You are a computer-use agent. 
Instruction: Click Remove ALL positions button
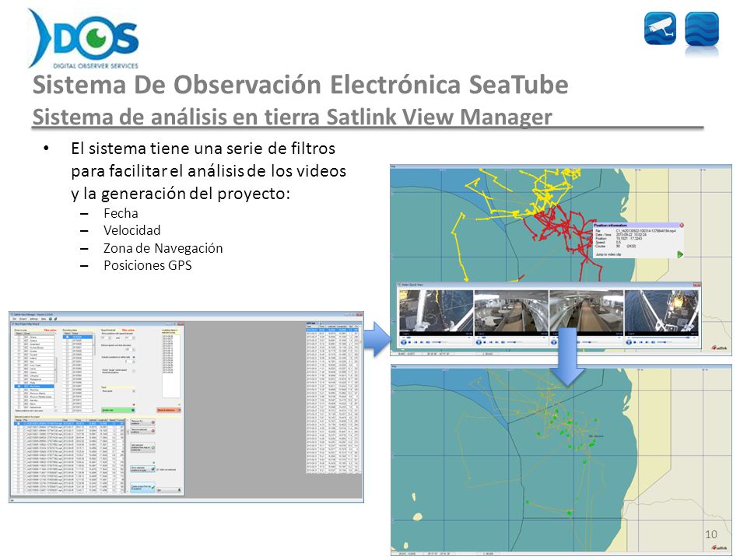coord(142,422)
